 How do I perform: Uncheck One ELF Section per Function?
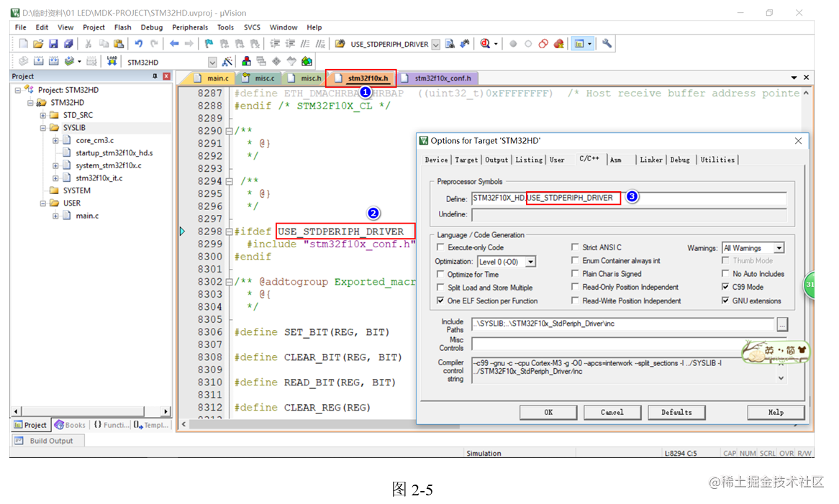pyautogui.click(x=440, y=301)
